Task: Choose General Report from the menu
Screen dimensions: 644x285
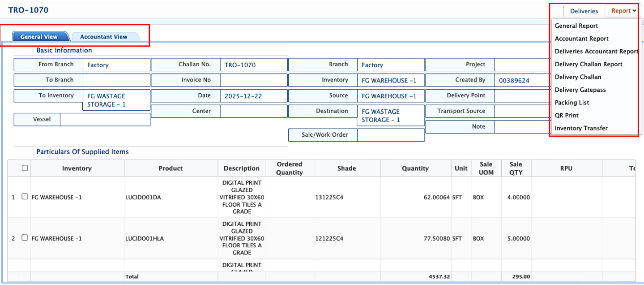Action: tap(576, 26)
